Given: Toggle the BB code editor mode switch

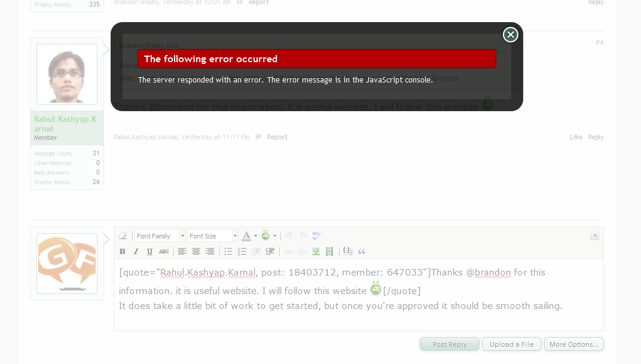Looking at the screenshot, I should (x=595, y=235).
